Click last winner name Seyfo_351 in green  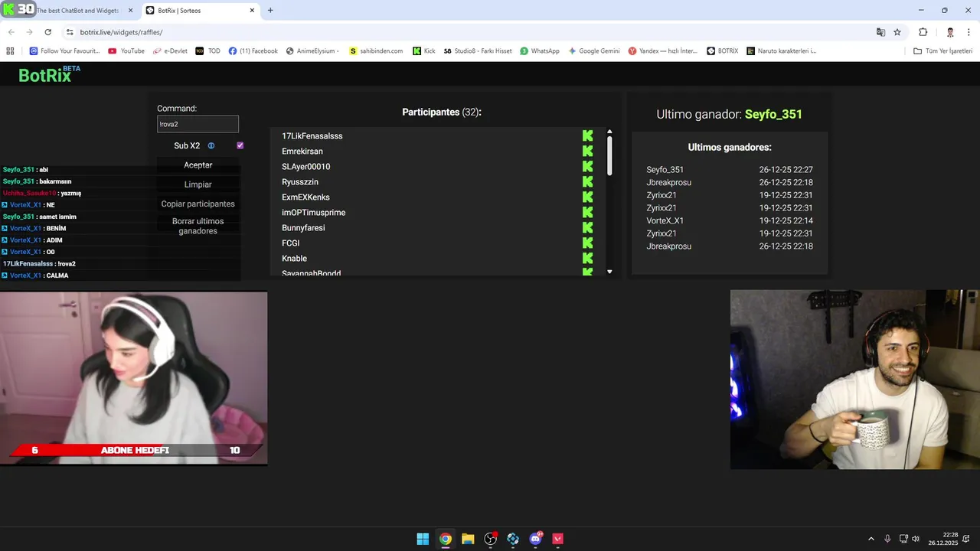tap(773, 114)
